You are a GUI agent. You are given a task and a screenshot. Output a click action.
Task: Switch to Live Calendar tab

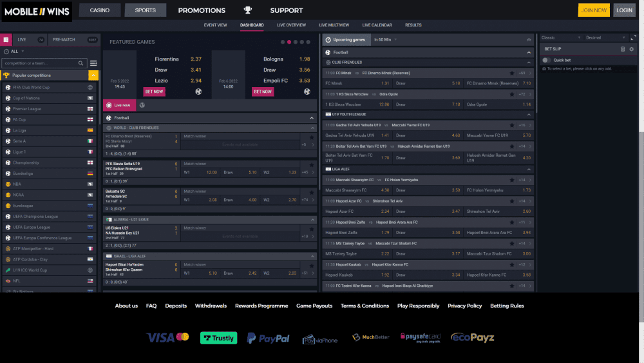pos(377,25)
